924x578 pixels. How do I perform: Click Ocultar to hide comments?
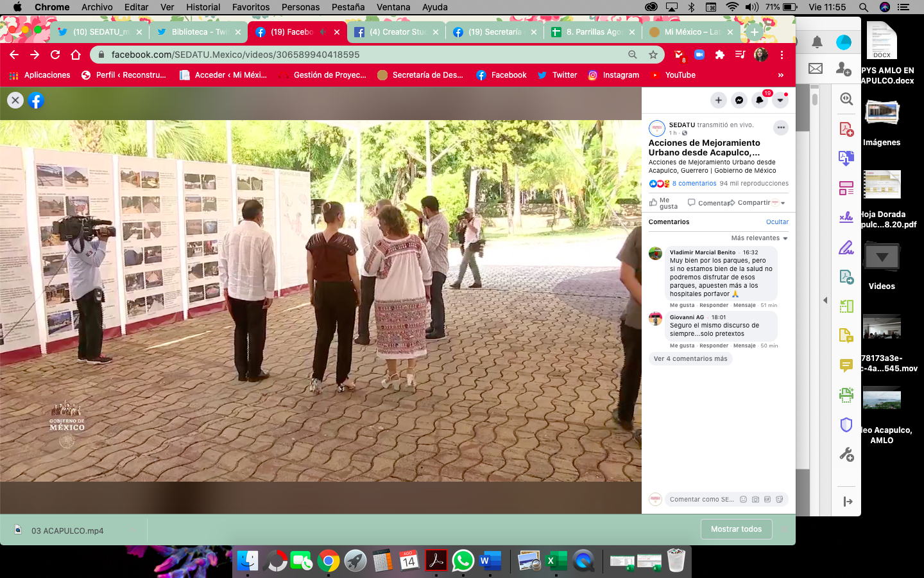coord(777,222)
